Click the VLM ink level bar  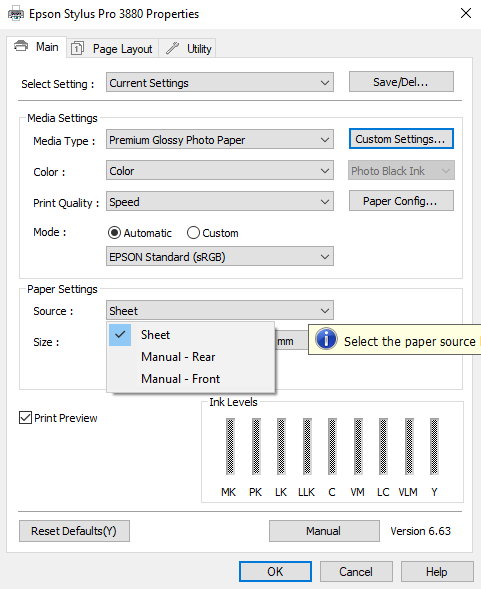click(409, 446)
